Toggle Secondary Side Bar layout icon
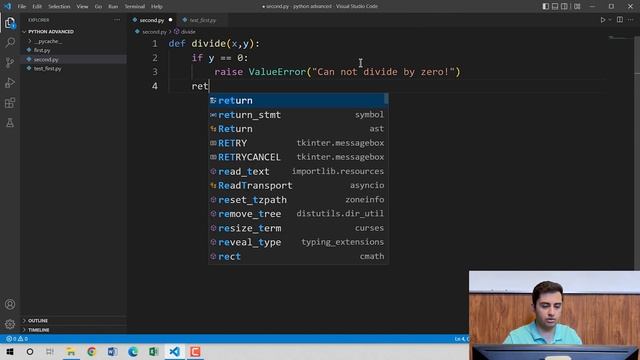This screenshot has width=640, height=360. [564, 6]
